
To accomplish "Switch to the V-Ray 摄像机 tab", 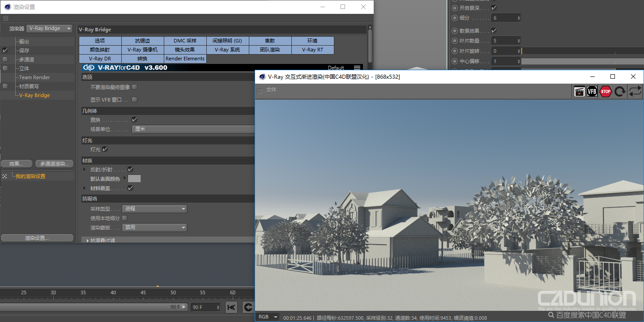I will 143,50.
